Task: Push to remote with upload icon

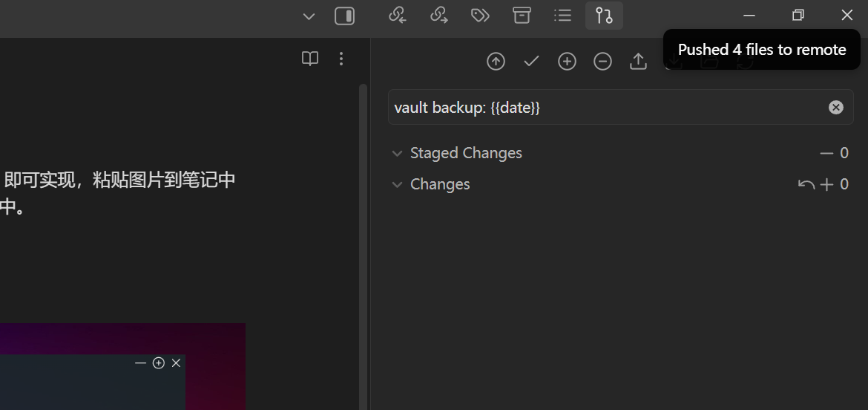Action: click(x=638, y=62)
